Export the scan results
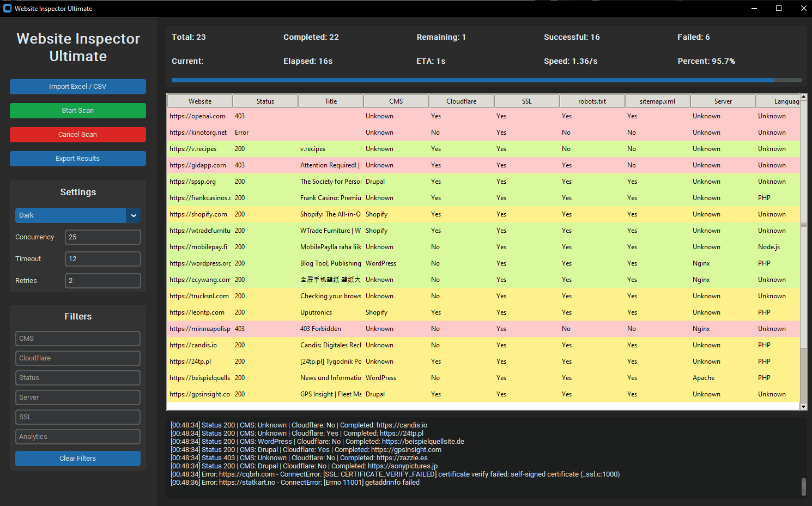The width and height of the screenshot is (812, 506). [78, 159]
